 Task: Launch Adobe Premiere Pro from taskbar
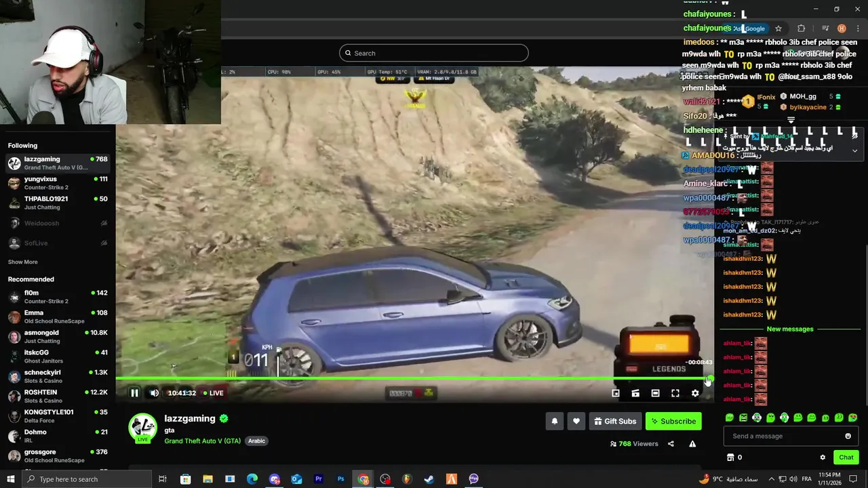point(319,479)
